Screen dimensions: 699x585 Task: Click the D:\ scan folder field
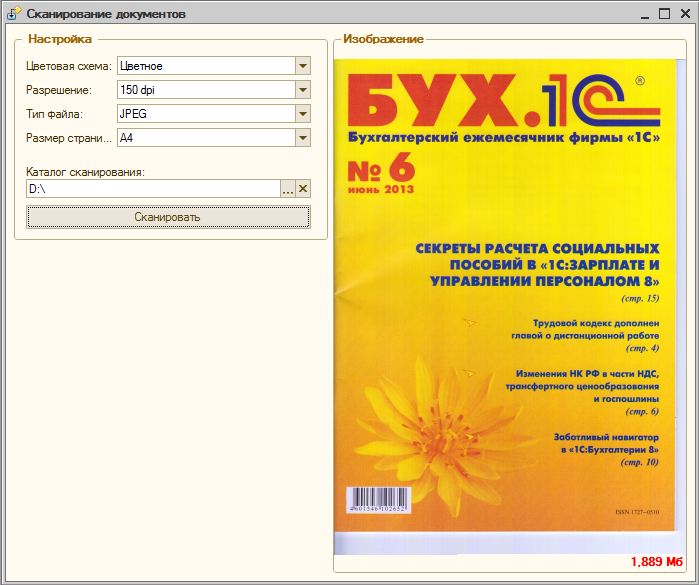(x=153, y=189)
